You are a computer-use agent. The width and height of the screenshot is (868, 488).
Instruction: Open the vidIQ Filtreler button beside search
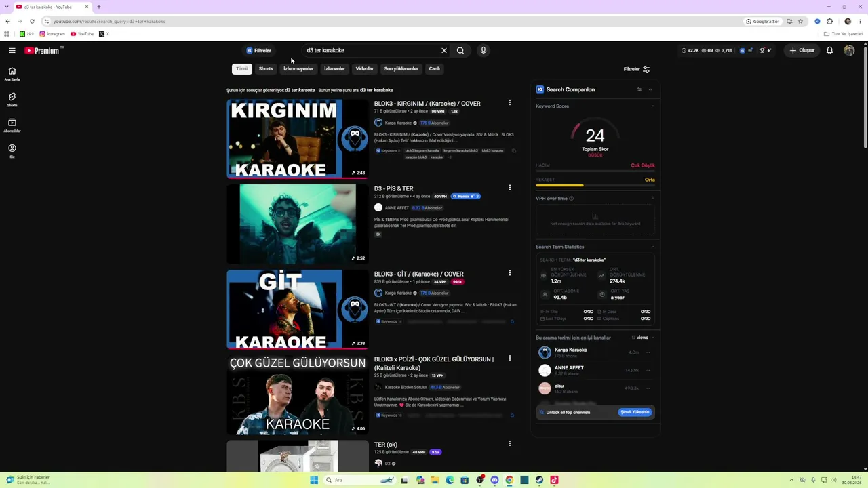point(259,50)
